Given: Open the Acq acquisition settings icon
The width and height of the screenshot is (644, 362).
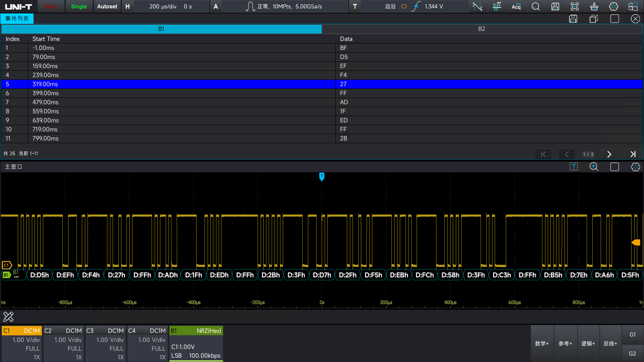Looking at the screenshot, I should [516, 6].
